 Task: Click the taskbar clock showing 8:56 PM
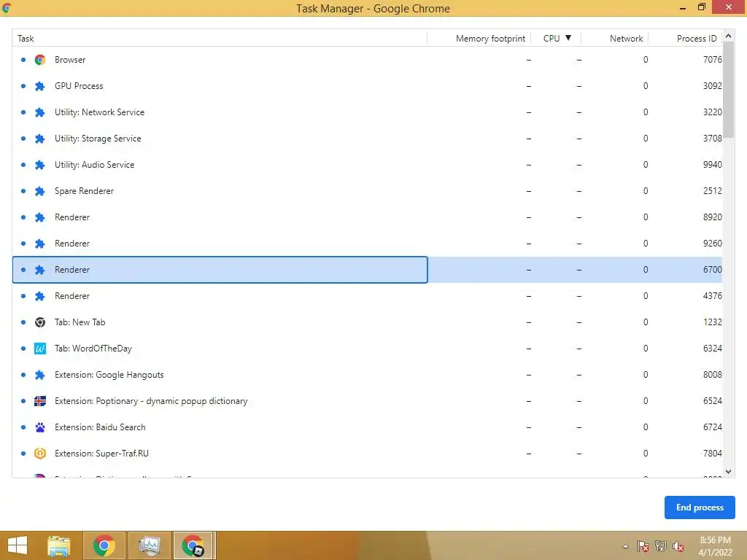pos(715,546)
